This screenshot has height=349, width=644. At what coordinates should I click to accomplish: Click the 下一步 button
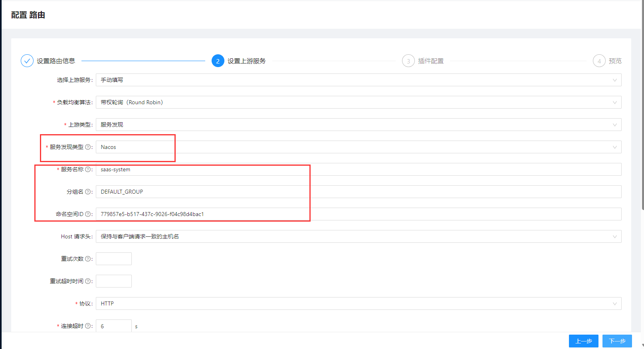617,341
